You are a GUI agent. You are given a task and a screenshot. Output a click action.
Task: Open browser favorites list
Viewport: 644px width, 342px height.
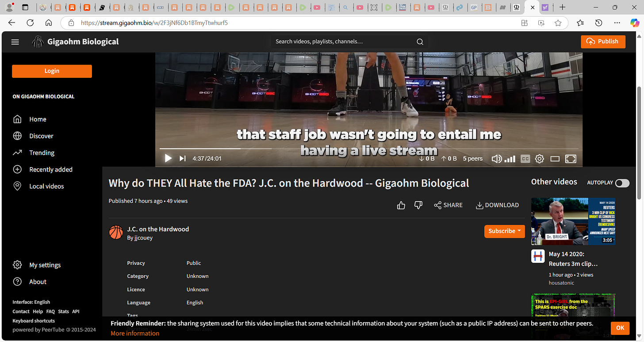tap(580, 23)
